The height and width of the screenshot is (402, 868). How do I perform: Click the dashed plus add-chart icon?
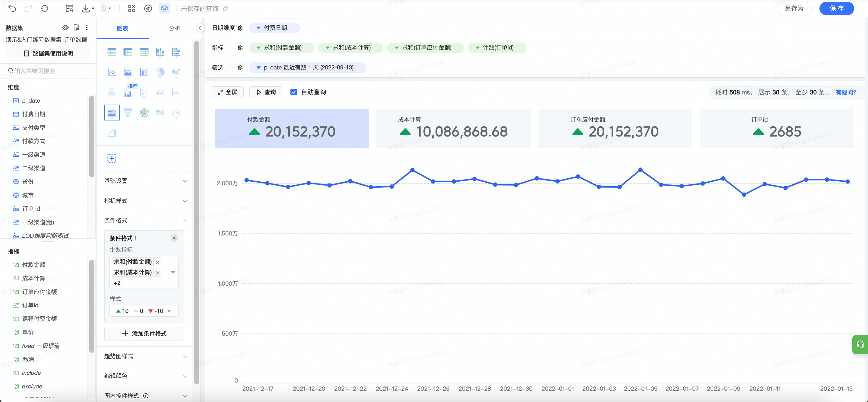(x=112, y=158)
